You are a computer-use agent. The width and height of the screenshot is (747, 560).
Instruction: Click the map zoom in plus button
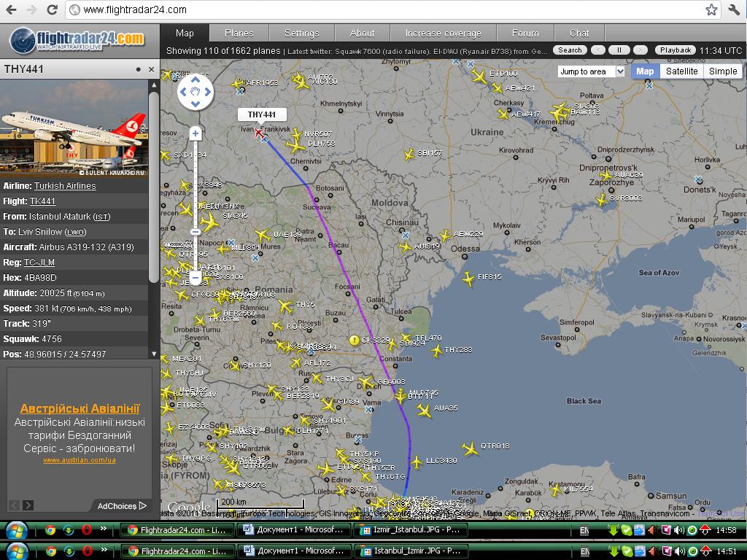[195, 133]
